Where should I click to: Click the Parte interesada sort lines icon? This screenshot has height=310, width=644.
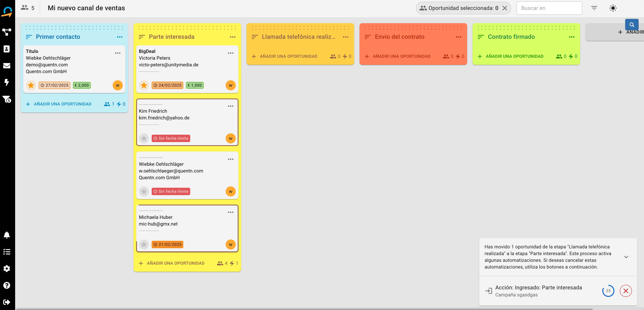142,37
